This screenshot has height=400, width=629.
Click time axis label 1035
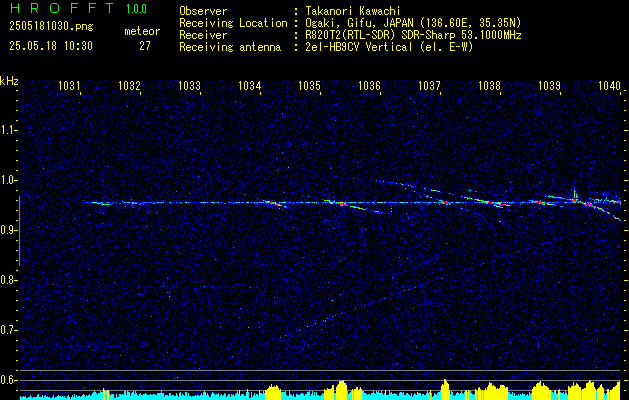tap(310, 86)
